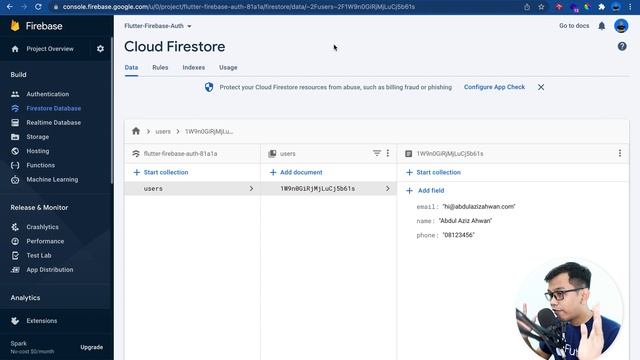Click users in the breadcrumb
This screenshot has height=360, width=640.
(x=163, y=131)
